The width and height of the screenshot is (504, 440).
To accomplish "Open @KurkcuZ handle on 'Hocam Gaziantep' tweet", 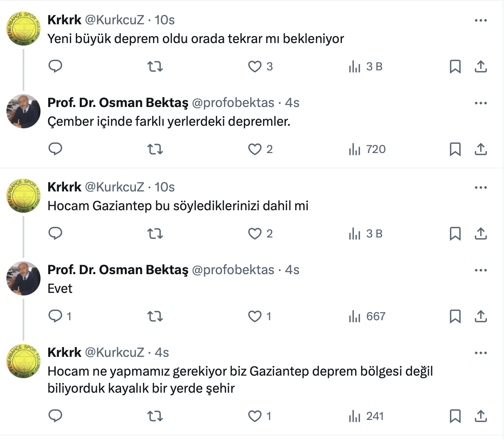I will 115,187.
